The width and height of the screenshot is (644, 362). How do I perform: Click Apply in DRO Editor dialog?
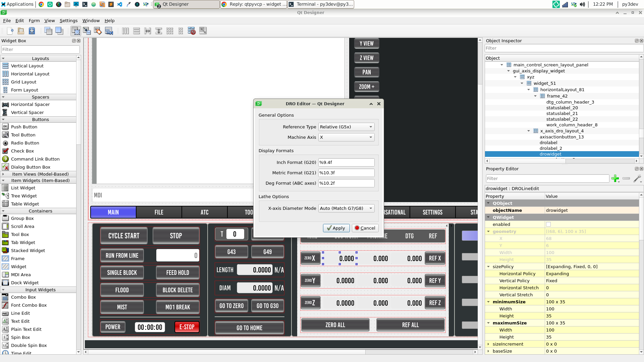tap(336, 228)
